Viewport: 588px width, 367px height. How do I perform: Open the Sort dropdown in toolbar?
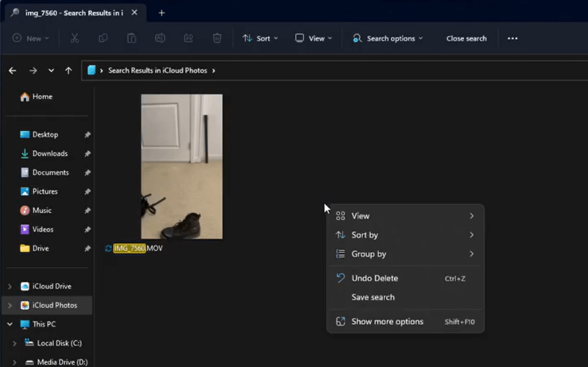click(261, 38)
